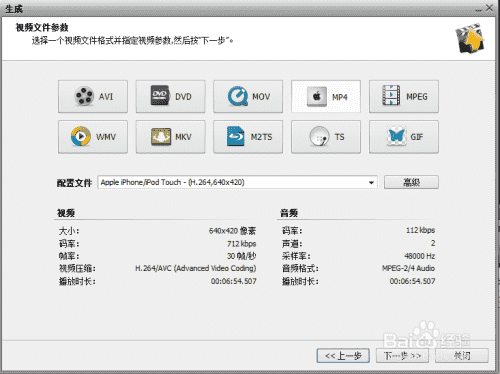500x374 pixels.
Task: Select the WMV media player format
Action: [93, 137]
